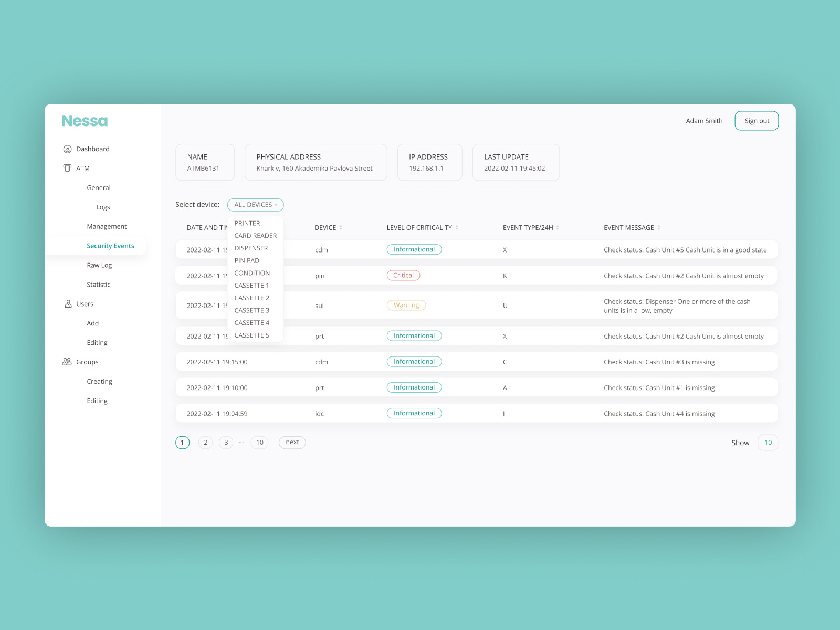Screen dimensions: 840x630
Task: Choose CASSETTE 3 in the device list
Action: [252, 310]
